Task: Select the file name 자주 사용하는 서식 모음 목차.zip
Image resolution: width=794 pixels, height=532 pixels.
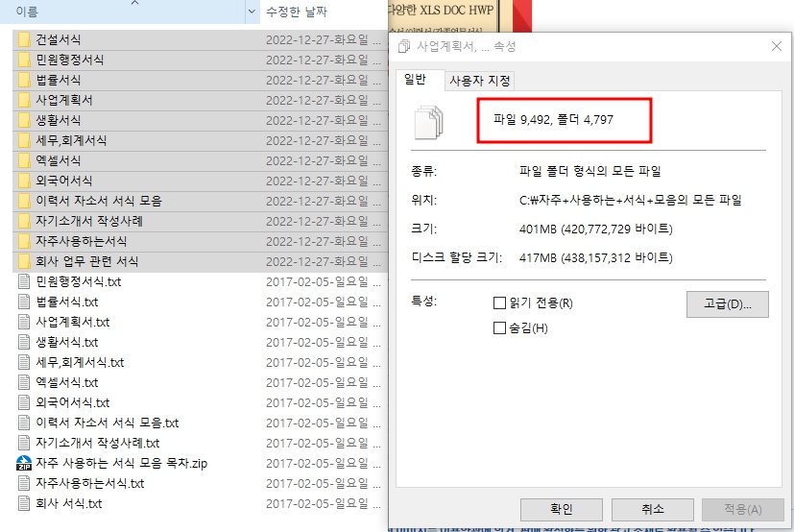Action: coord(122,463)
